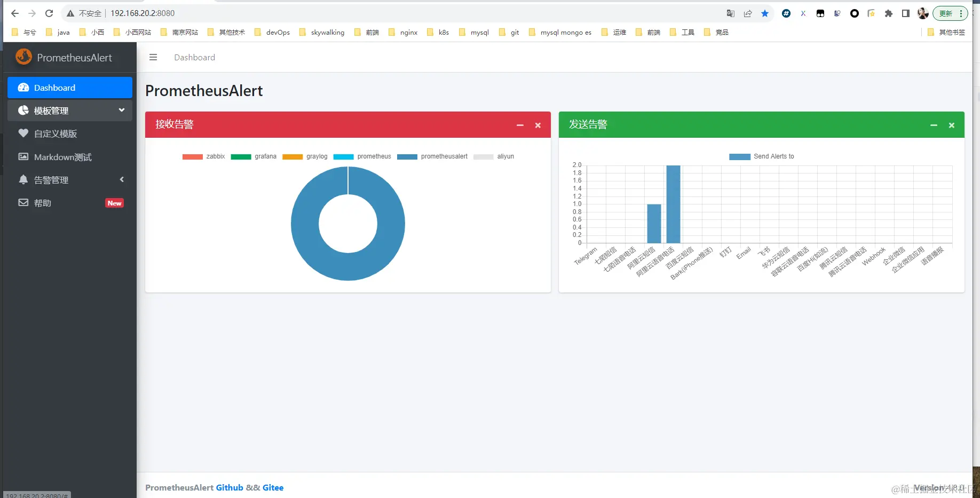Open the translate page icon

pos(731,13)
